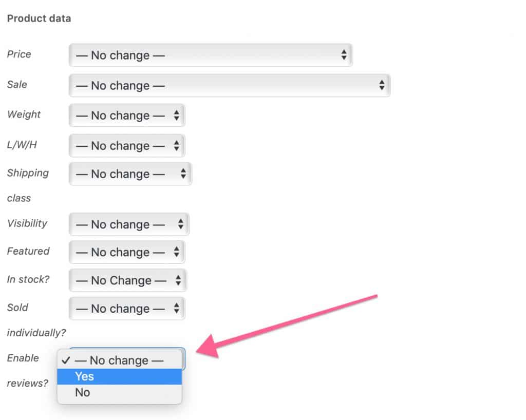Click the Price field label
526x420 pixels.
point(19,54)
